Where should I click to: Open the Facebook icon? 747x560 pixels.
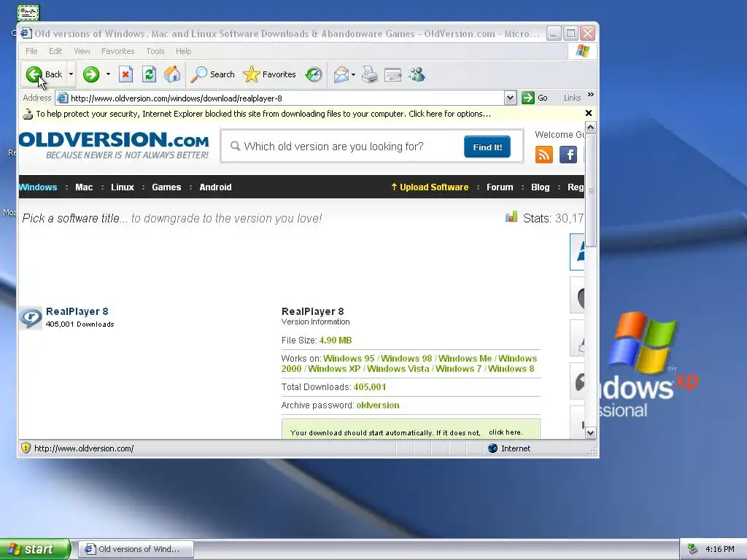pos(568,155)
